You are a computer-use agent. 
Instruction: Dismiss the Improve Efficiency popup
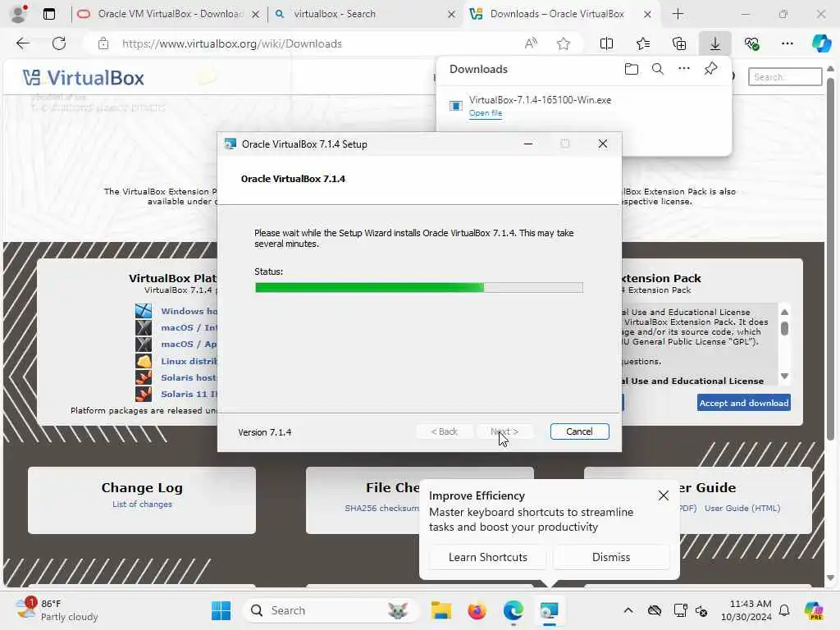610,557
